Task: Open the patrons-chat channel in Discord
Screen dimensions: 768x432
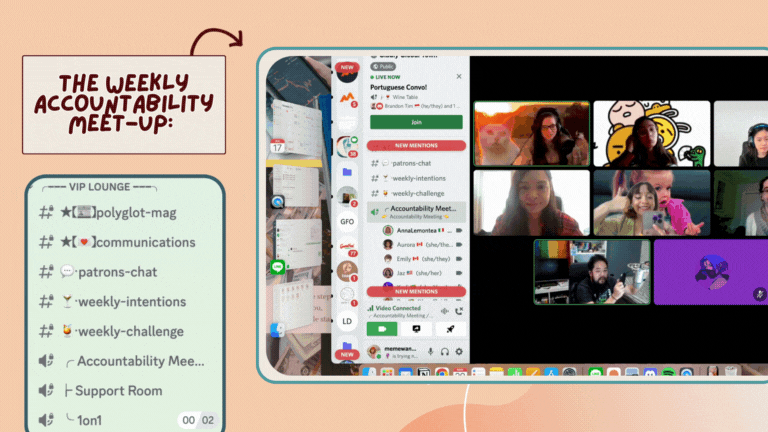Action: (416, 163)
